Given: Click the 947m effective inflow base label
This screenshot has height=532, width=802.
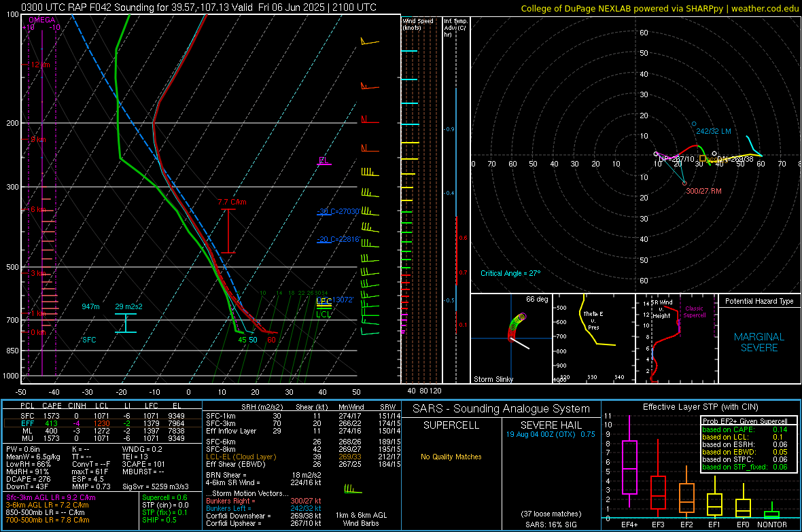Looking at the screenshot, I should coord(90,306).
